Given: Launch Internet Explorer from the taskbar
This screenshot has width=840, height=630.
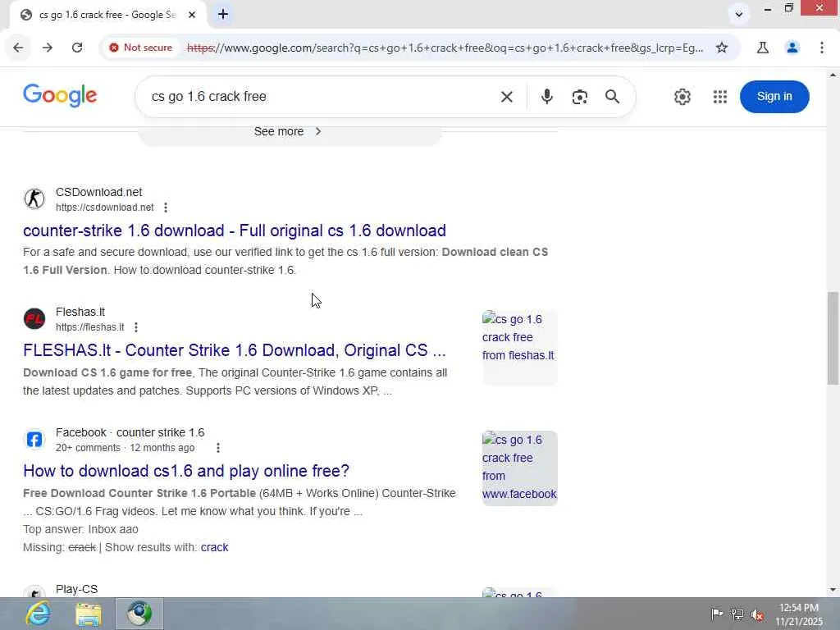Looking at the screenshot, I should click(38, 614).
